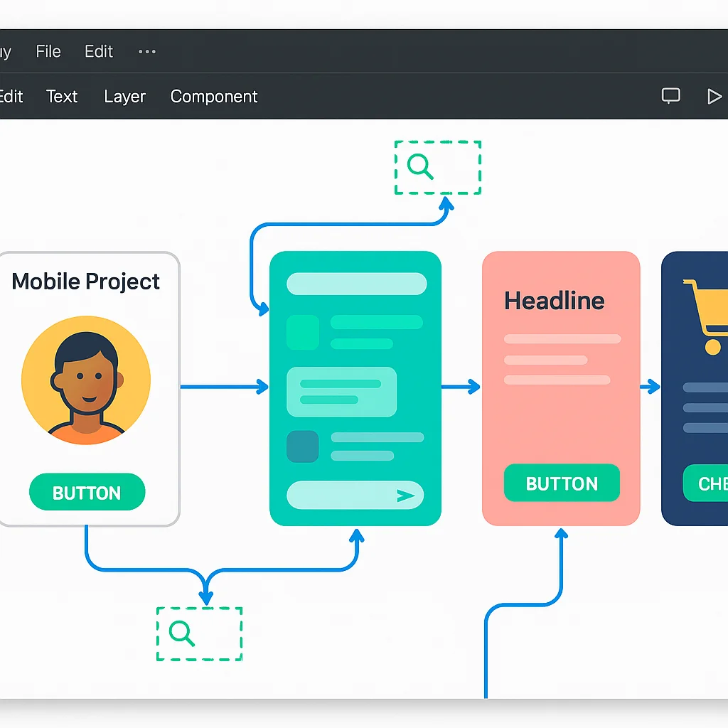Click the avatar illustration in Mobile Project

pos(86,380)
